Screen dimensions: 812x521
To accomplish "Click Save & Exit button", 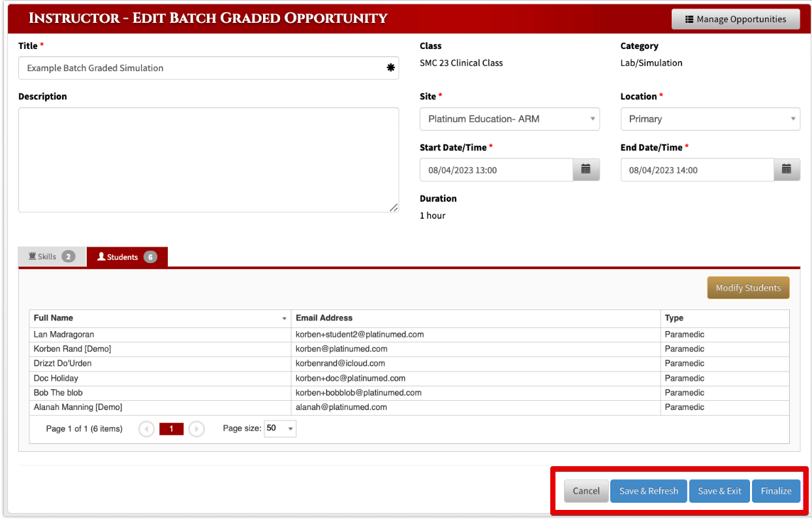I will point(719,491).
